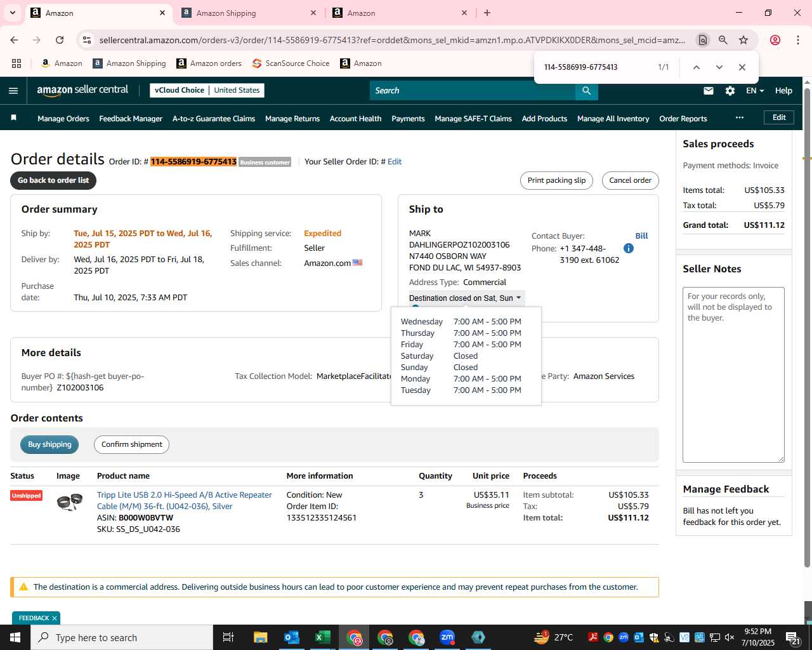The image size is (812, 650).
Task: Open A-to-z Guarantee Claims menu item
Action: 214,119
